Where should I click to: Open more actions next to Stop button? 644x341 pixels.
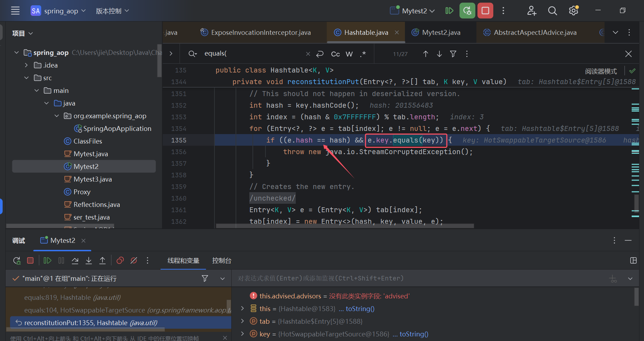click(503, 11)
